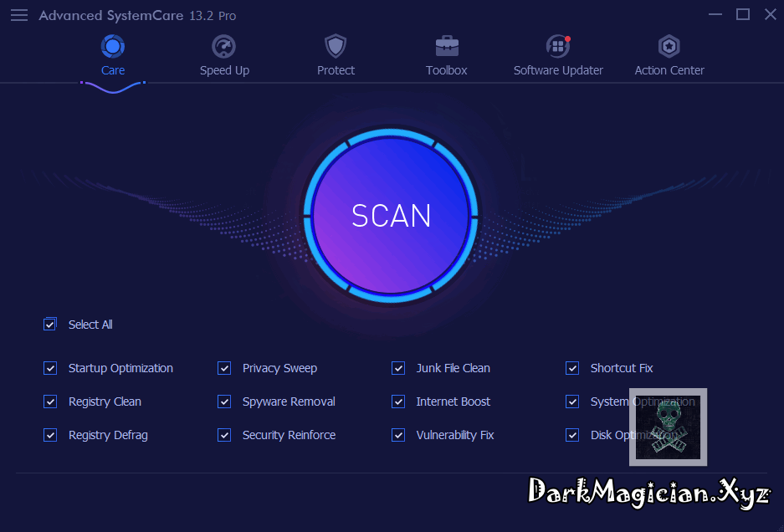Click the Vulnerability Fix label

click(455, 436)
